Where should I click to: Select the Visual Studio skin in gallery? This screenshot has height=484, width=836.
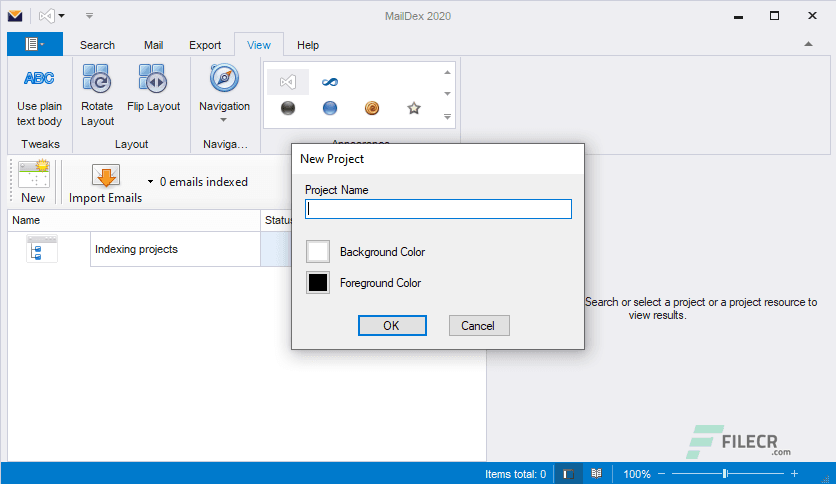click(x=287, y=82)
